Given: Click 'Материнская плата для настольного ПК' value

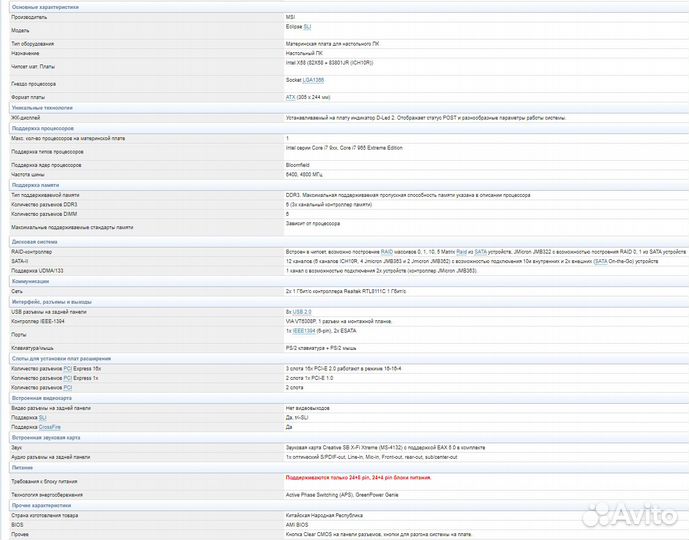Looking at the screenshot, I should [332, 44].
